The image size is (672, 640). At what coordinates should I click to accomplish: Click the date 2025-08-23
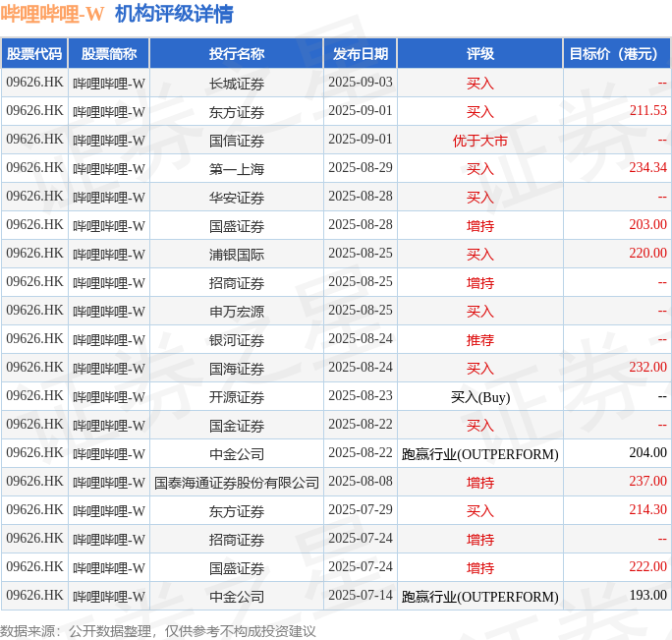(361, 395)
